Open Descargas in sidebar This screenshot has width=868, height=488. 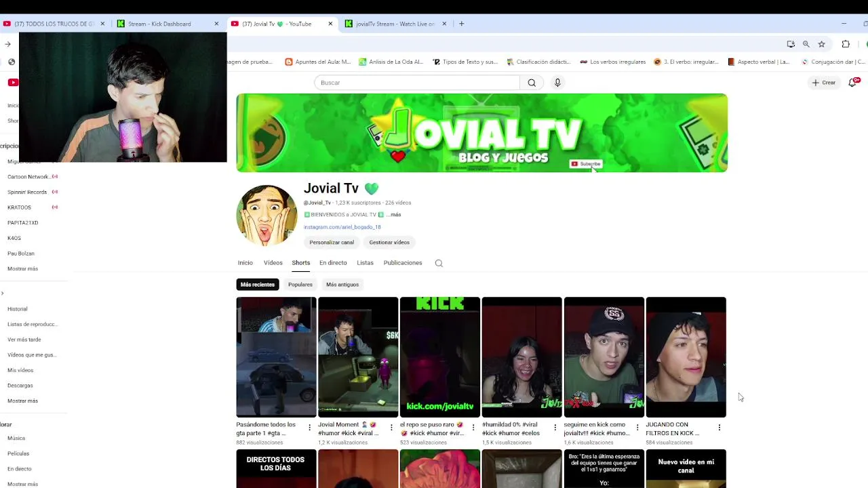click(20, 386)
